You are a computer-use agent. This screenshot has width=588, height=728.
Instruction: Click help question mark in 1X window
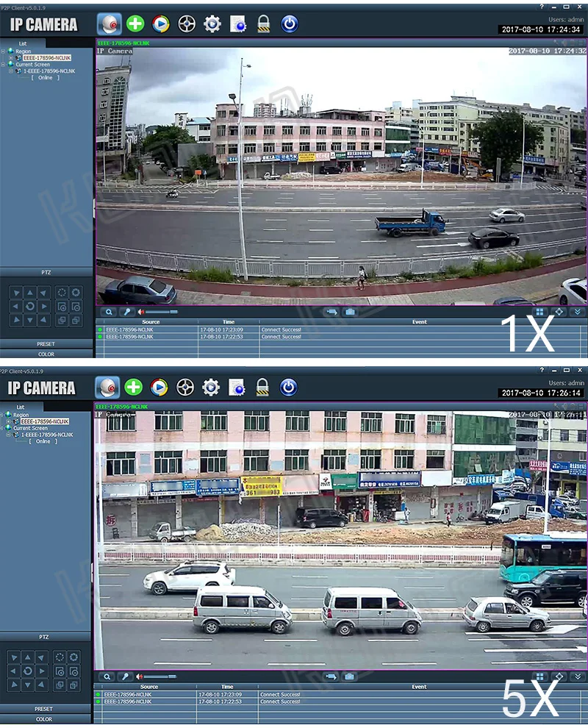point(542,7)
